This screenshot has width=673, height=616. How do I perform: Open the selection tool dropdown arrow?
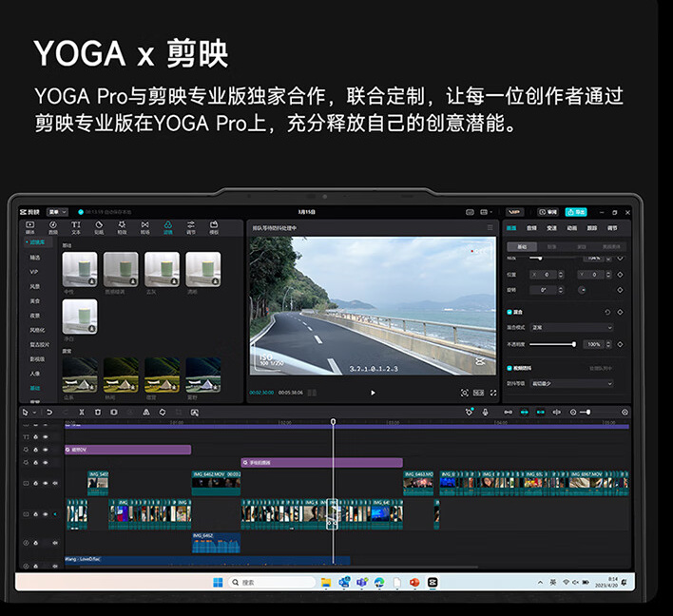[34, 413]
